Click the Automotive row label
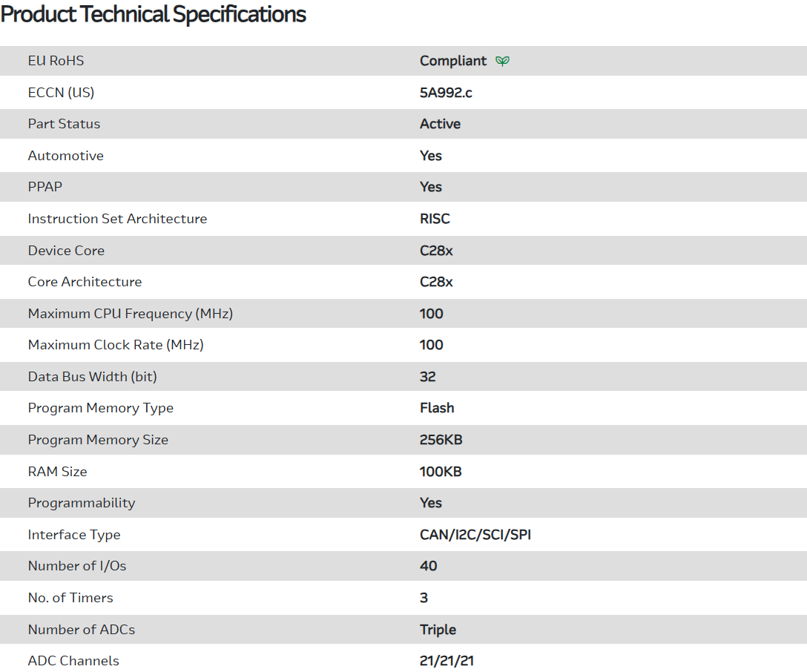 65,156
